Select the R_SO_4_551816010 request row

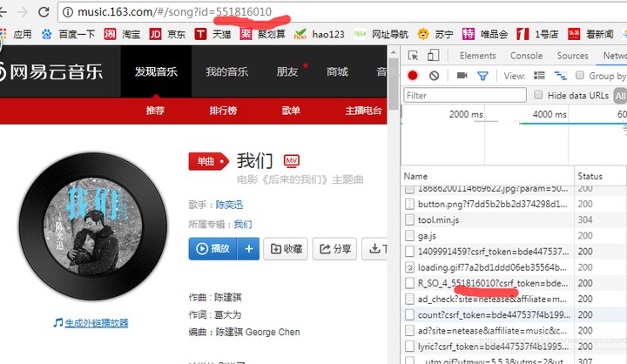pos(514,283)
